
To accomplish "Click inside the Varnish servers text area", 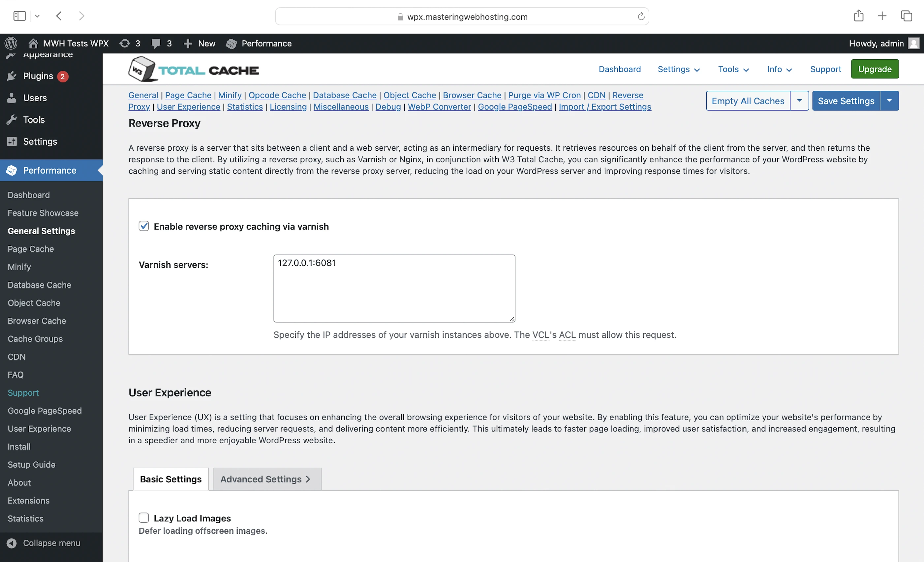I will pyautogui.click(x=394, y=288).
